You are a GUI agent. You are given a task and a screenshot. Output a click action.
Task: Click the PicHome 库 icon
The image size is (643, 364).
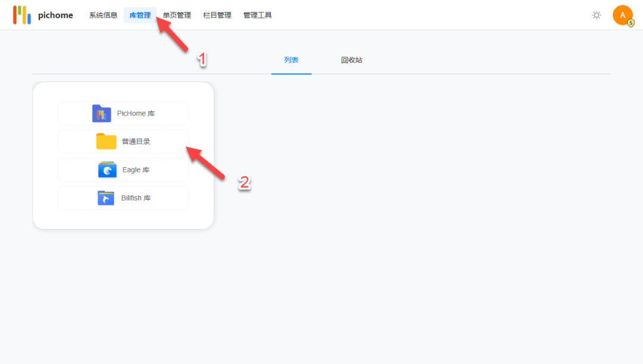click(101, 113)
